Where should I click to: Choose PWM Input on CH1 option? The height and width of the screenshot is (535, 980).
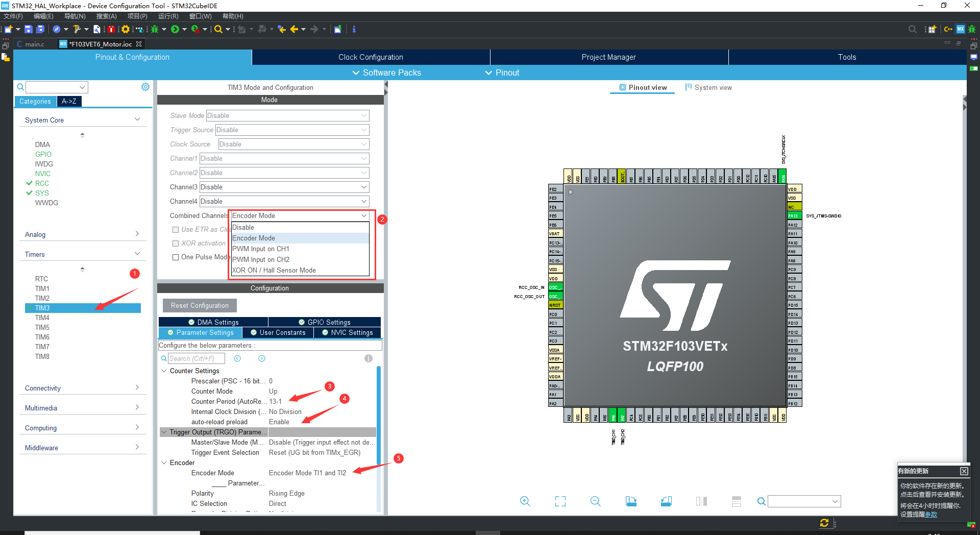[300, 249]
